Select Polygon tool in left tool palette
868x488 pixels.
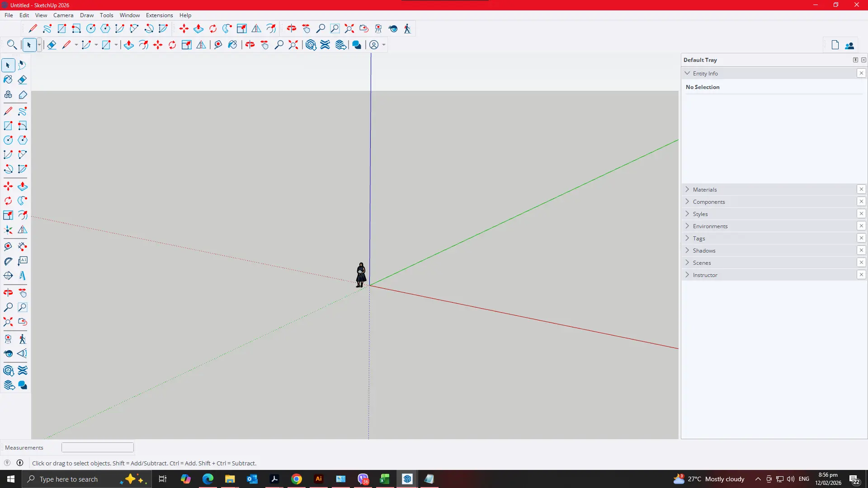click(x=23, y=140)
